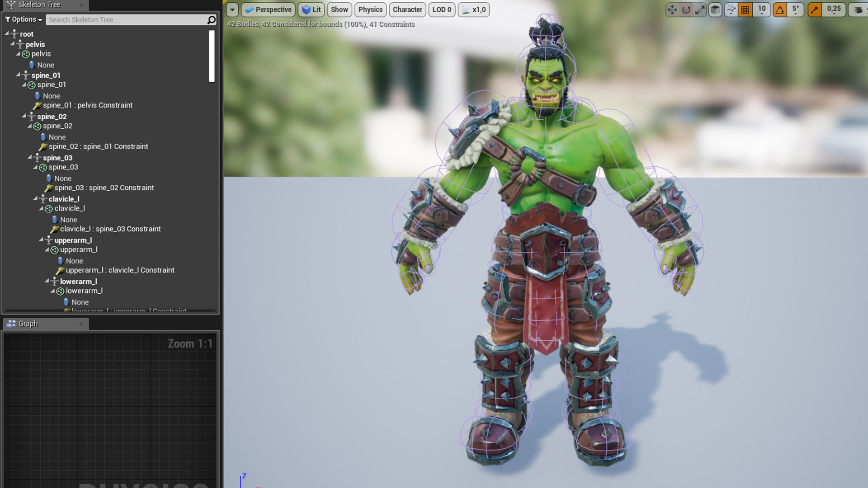Collapse the spine_01 bone node
This screenshot has height=488, width=868.
pos(19,75)
